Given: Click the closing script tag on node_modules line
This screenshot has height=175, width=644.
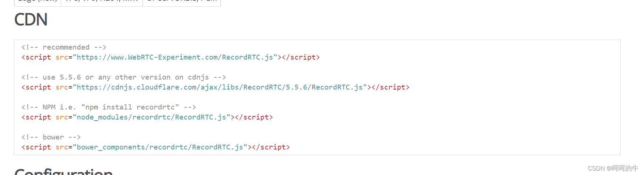Looking at the screenshot, I should [254, 117].
